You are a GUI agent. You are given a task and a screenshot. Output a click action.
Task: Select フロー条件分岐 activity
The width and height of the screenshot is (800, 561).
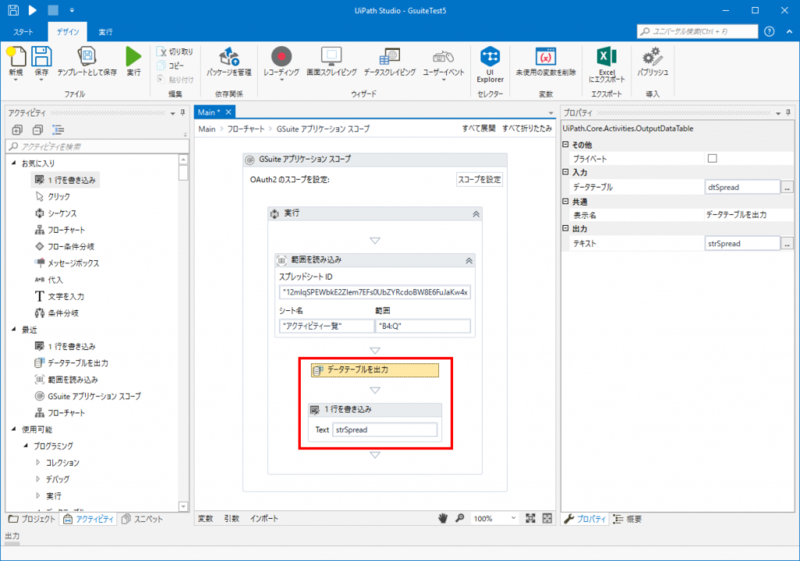[x=64, y=246]
